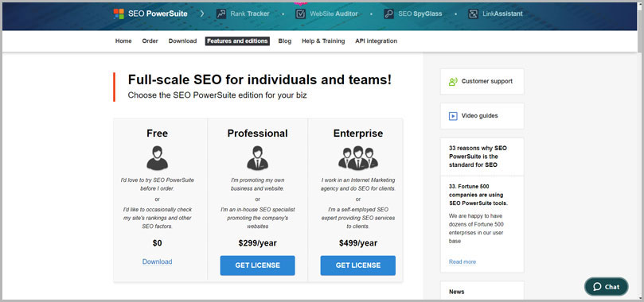This screenshot has width=644, height=302.
Task: Click the Free edition user icon
Action: pyautogui.click(x=158, y=158)
